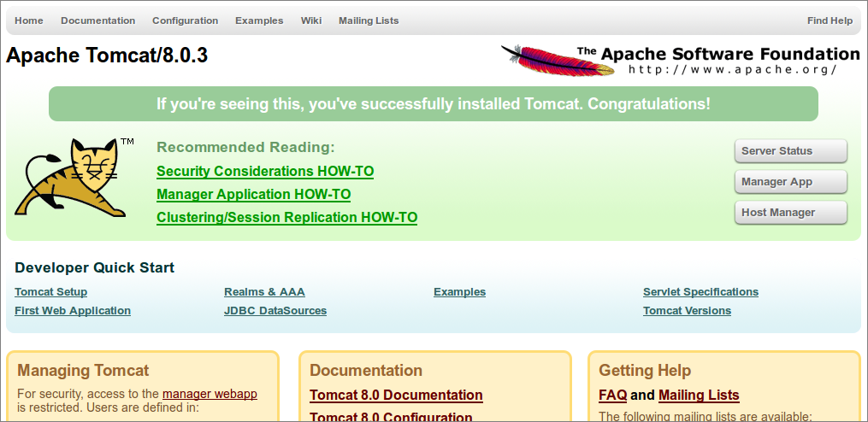Click the Host Manager button
This screenshot has height=422, width=868.
pyautogui.click(x=790, y=213)
